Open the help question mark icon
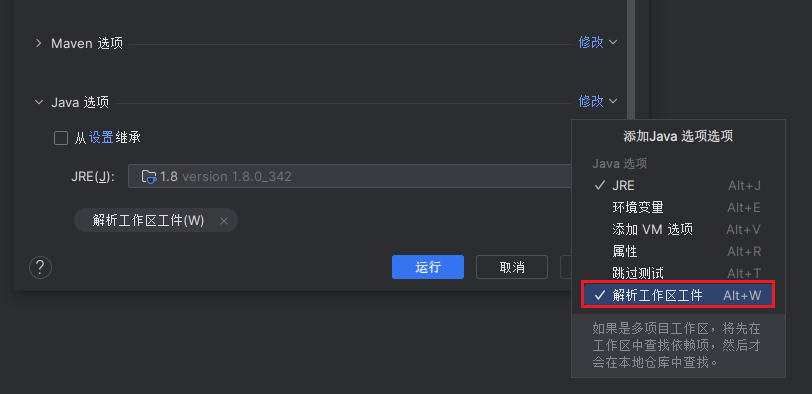This screenshot has width=812, height=394. click(x=40, y=268)
